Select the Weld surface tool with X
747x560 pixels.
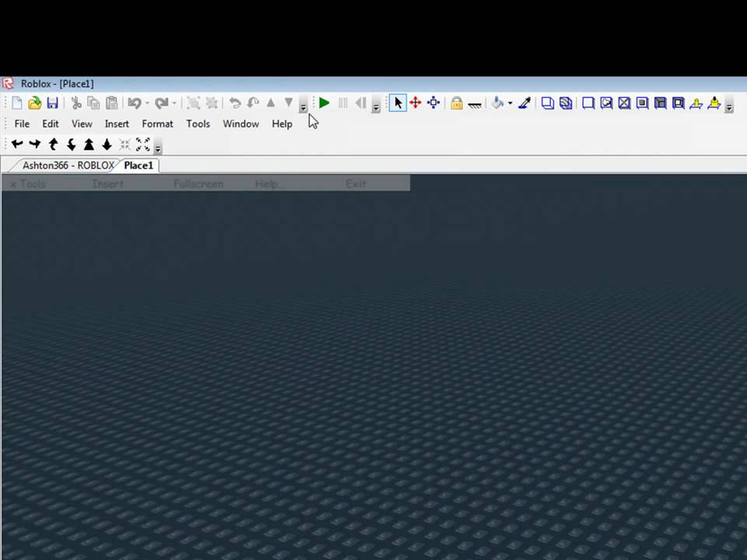click(625, 103)
